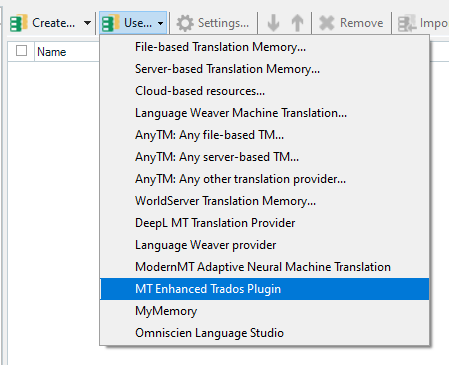Click the Use... text label

pos(138,23)
